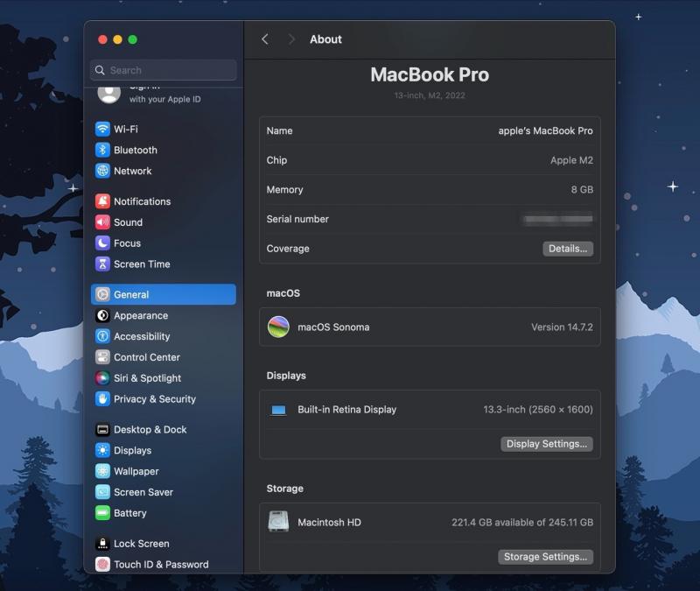Open Display Settings button
700x591 pixels.
coord(546,444)
